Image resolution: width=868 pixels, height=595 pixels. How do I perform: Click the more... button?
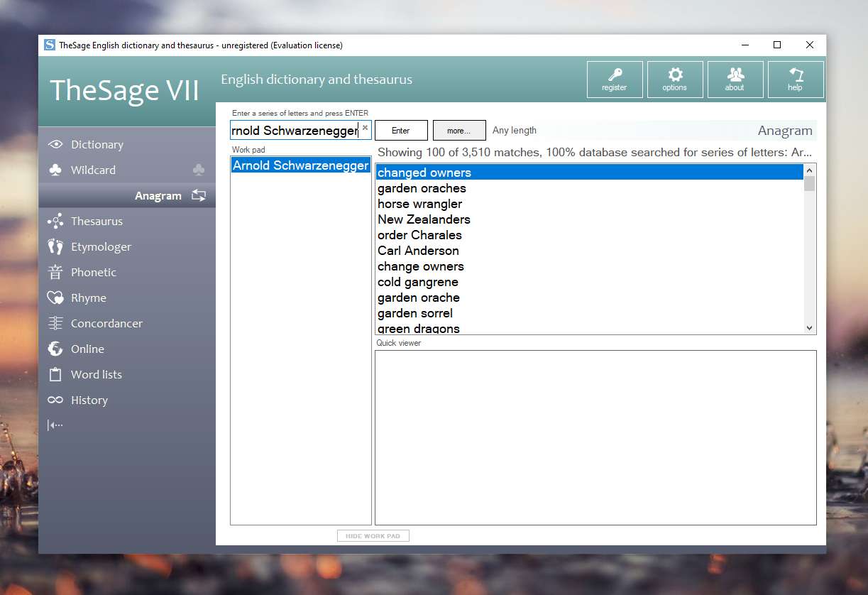[x=459, y=131]
